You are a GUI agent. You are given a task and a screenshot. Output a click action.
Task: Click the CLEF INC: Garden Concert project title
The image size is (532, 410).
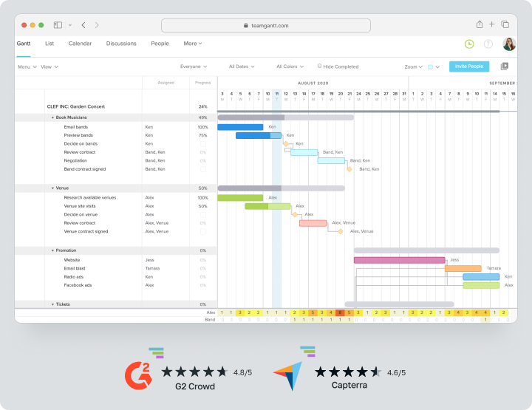point(76,106)
